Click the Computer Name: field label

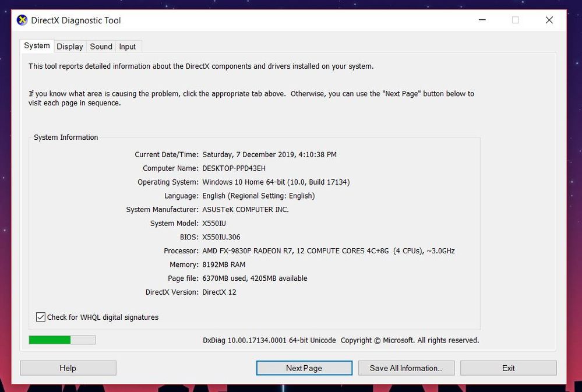[171, 168]
